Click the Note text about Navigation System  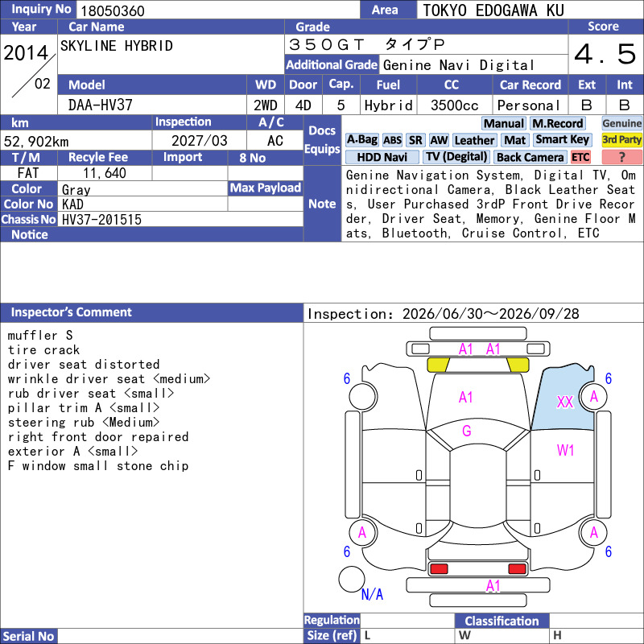(x=491, y=204)
